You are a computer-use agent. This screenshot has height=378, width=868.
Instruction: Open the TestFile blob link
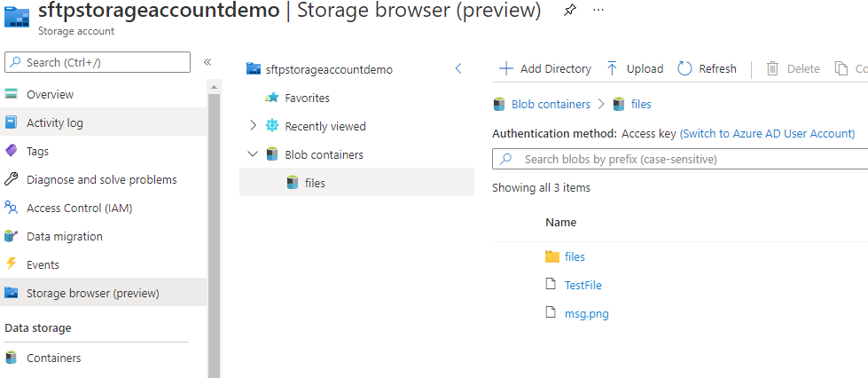583,285
